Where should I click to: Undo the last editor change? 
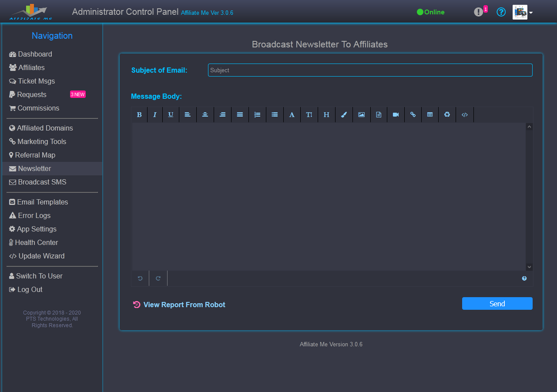(140, 278)
